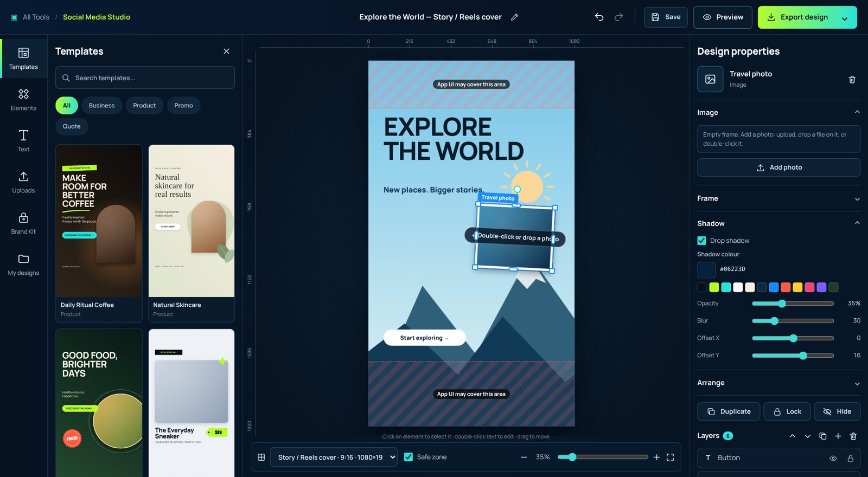Toggle lock on Button layer
This screenshot has height=477, width=868.
click(x=850, y=459)
